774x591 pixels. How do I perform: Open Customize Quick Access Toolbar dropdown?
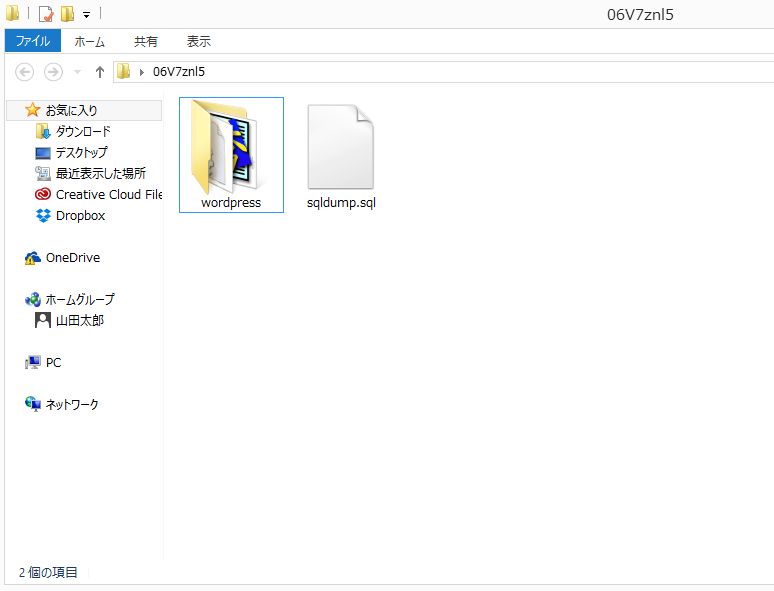(x=86, y=15)
